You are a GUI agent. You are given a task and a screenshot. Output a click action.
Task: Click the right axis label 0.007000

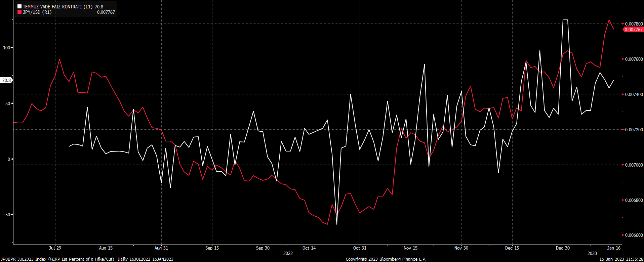(x=634, y=165)
